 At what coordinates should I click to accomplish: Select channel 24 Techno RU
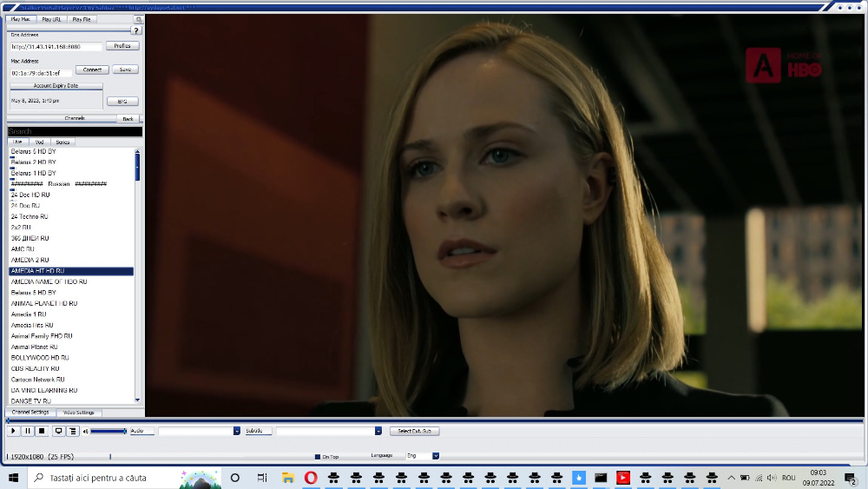coord(30,216)
